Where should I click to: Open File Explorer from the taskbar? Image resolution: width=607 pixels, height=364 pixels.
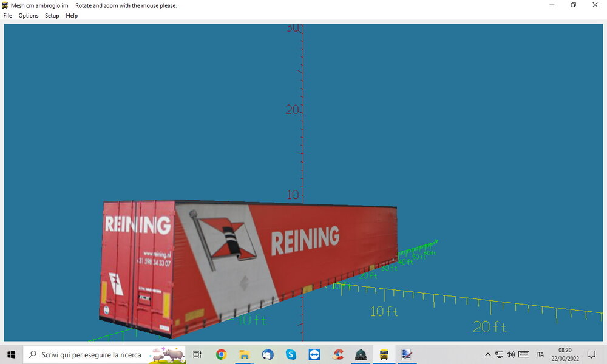click(x=244, y=354)
